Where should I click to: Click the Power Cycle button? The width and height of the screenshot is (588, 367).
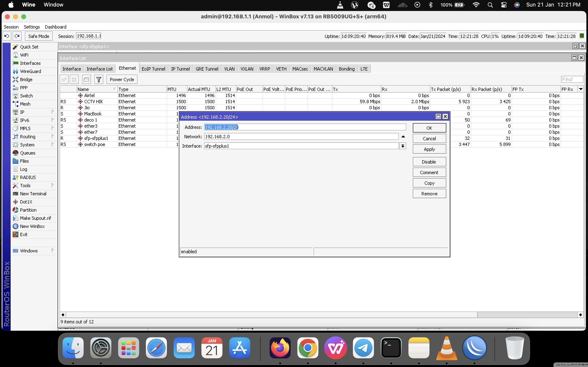point(122,79)
